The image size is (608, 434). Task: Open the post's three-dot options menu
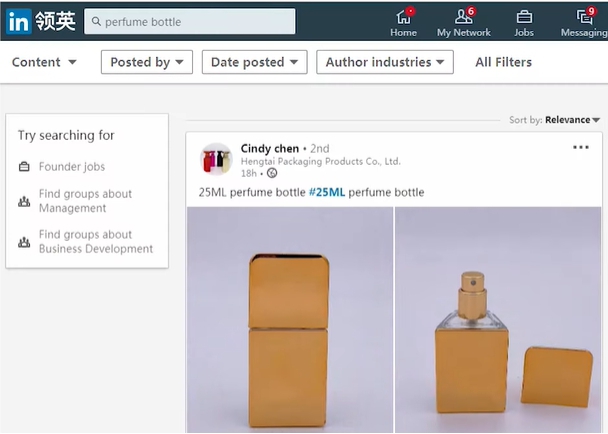[x=581, y=148]
